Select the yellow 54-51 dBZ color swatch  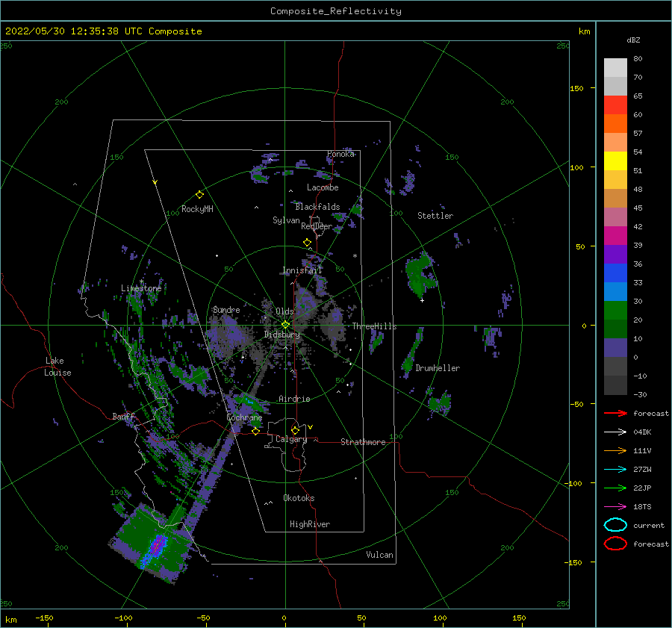pyautogui.click(x=615, y=161)
